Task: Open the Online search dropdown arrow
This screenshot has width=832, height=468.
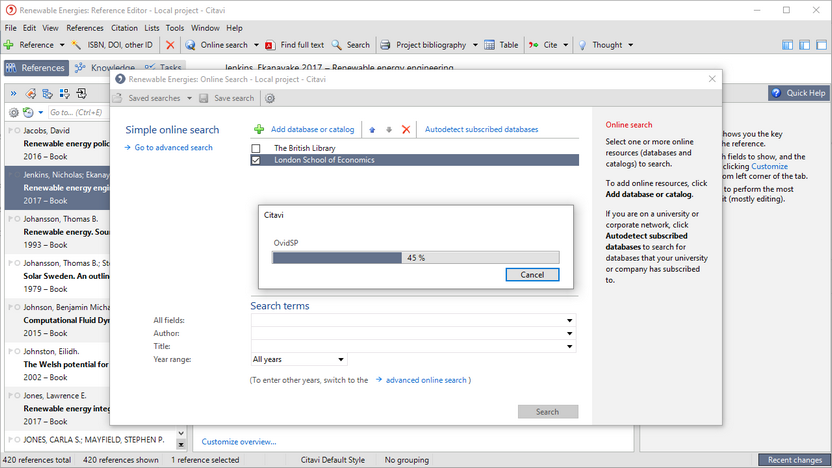Action: pos(256,45)
